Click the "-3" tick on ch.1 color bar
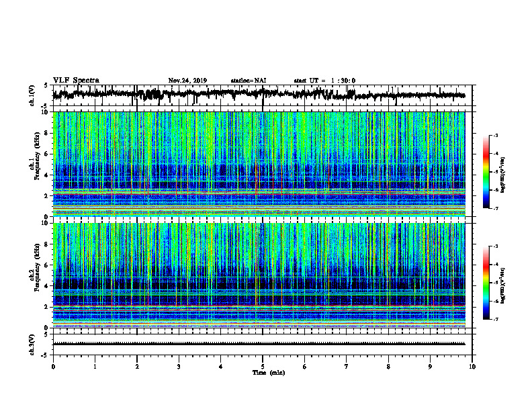532x411 pixels. tap(496, 135)
